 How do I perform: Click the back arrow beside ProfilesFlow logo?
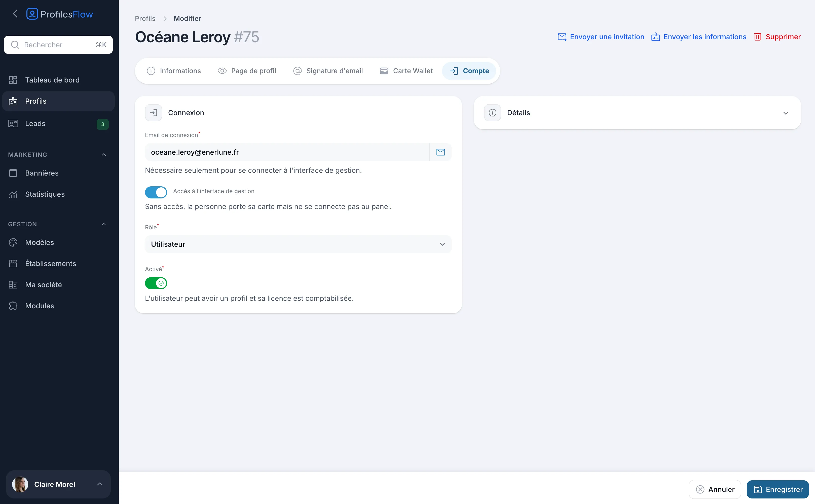pos(15,14)
